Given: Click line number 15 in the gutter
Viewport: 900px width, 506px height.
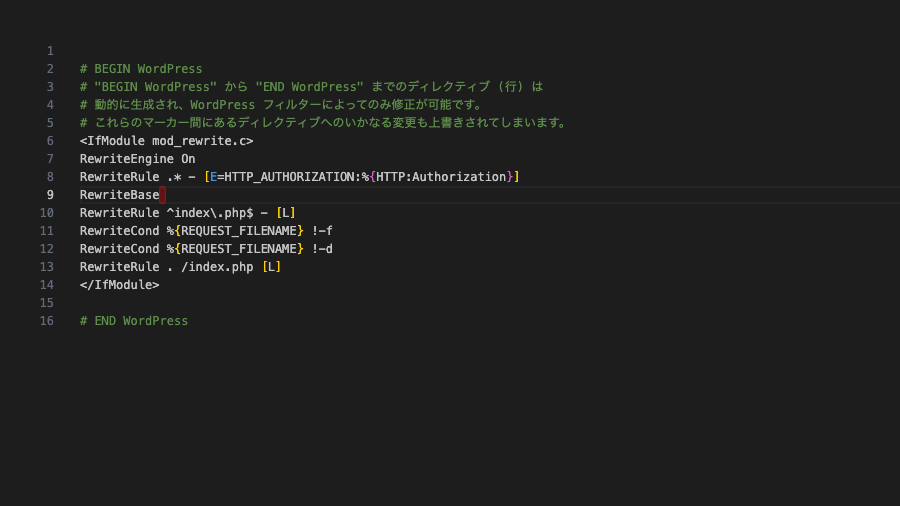Looking at the screenshot, I should coord(46,303).
